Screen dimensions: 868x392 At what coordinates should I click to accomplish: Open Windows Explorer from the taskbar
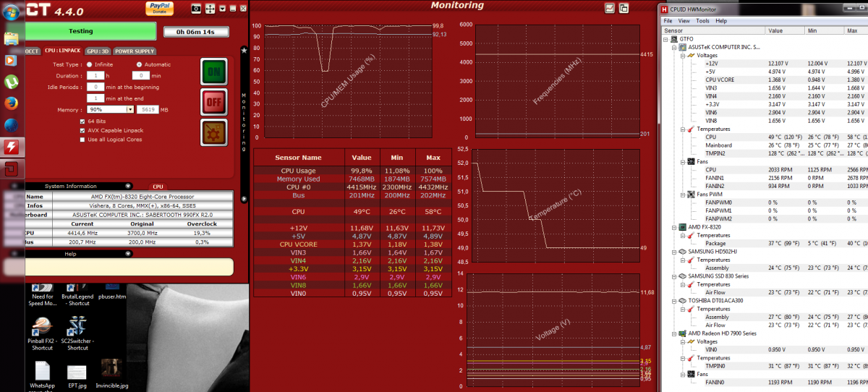click(11, 40)
